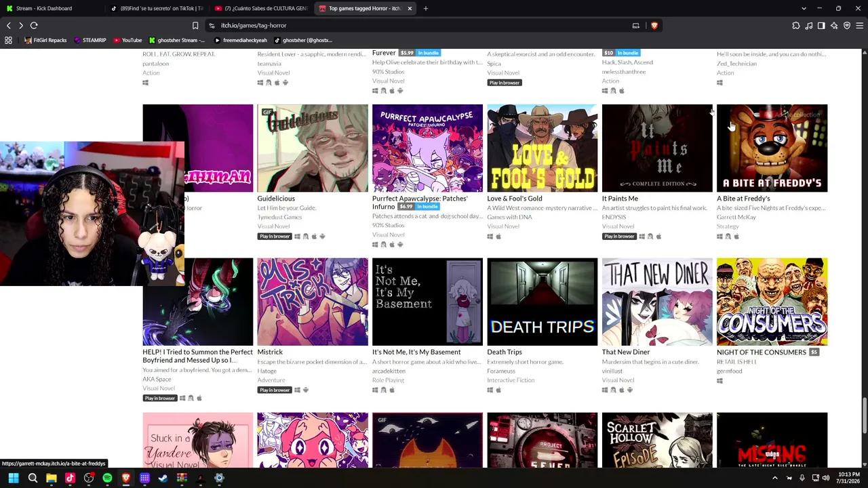Open the volume speaker icon in system tray
This screenshot has width=868, height=488.
coord(825,479)
